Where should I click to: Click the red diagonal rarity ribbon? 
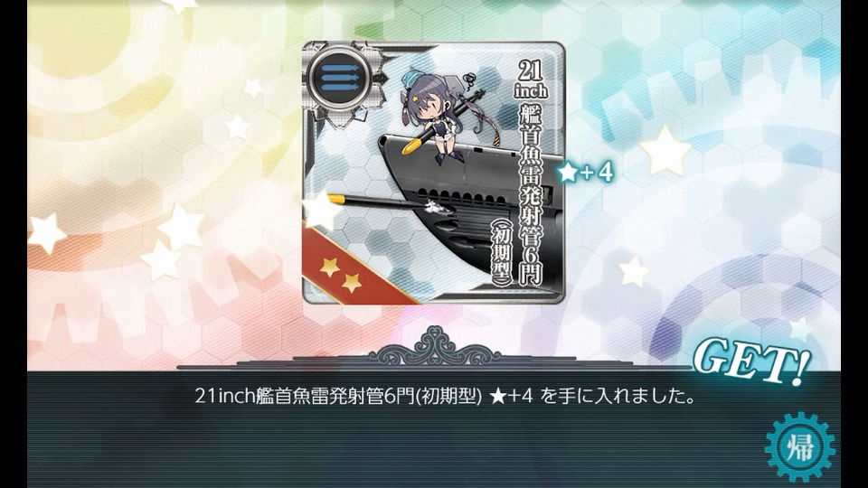tap(354, 267)
